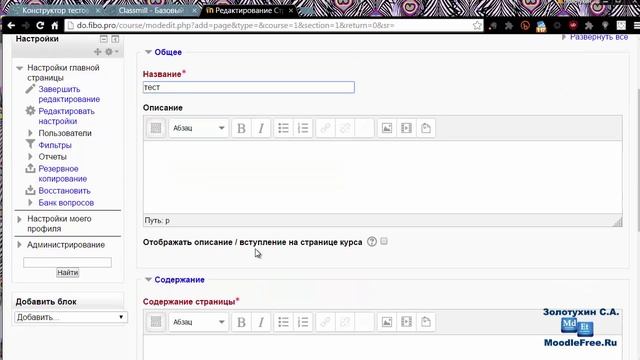Expand Пользователи tree item
640x360 pixels.
[30, 133]
